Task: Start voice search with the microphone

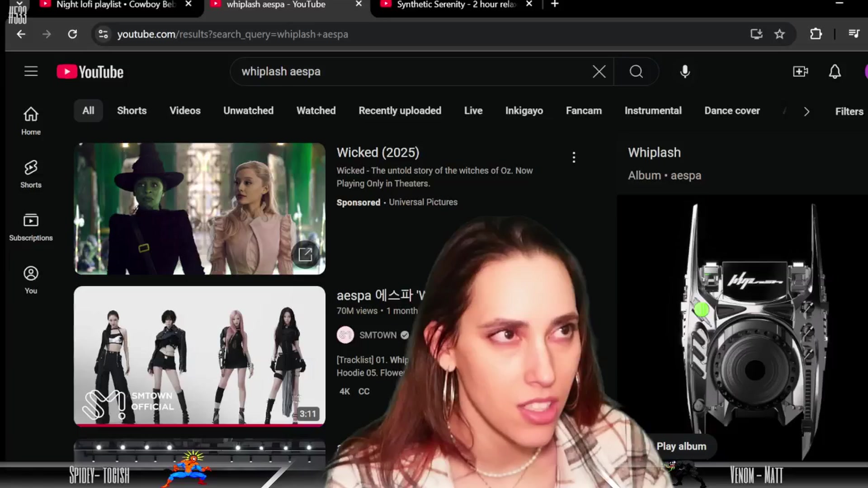Action: (x=685, y=71)
